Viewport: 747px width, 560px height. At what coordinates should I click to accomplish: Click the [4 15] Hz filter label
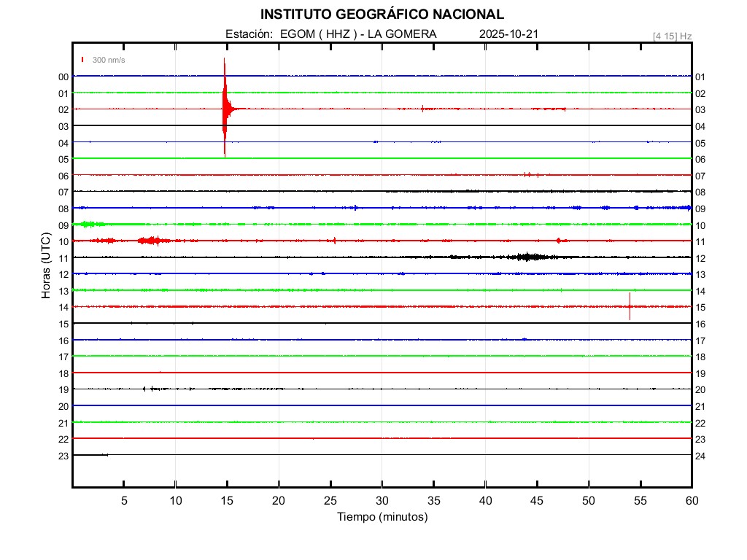point(672,36)
